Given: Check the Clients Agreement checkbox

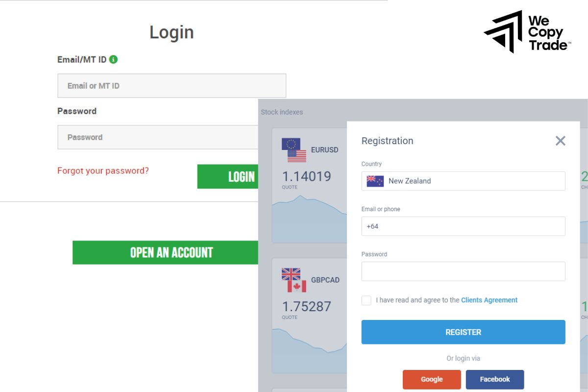Looking at the screenshot, I should click(x=366, y=300).
